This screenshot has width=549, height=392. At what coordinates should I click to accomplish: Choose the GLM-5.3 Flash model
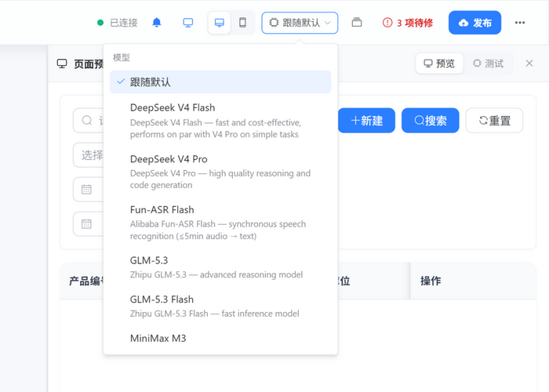click(x=220, y=306)
